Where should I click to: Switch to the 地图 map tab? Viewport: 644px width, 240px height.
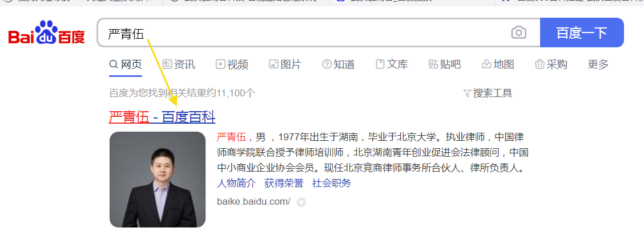[498, 64]
